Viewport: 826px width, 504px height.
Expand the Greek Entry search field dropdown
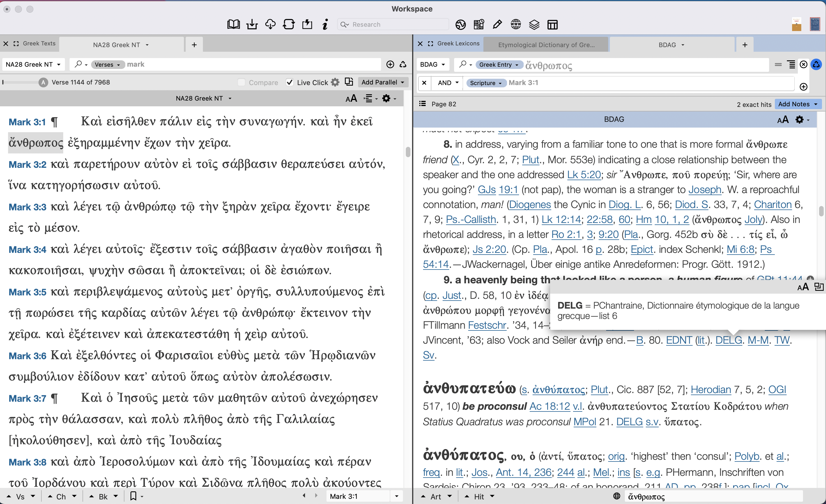[499, 65]
